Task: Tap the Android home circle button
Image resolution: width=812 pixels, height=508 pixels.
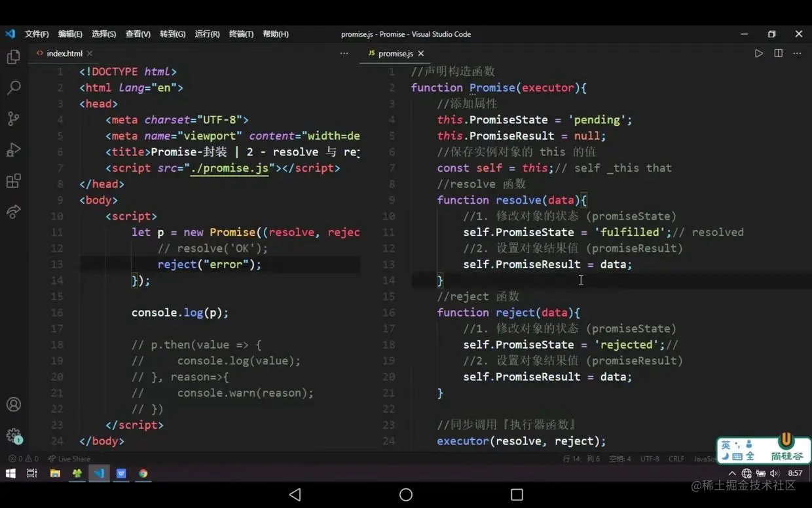Action: pos(406,494)
